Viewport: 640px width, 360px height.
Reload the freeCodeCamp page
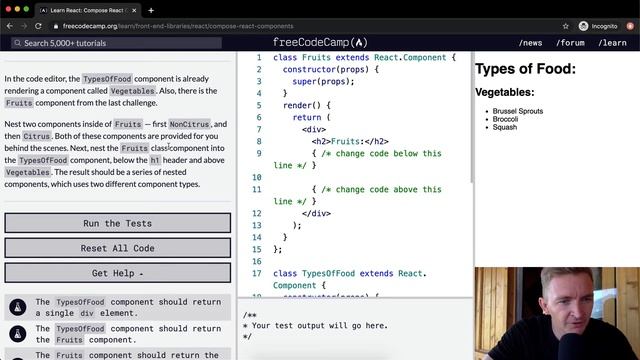[38, 26]
